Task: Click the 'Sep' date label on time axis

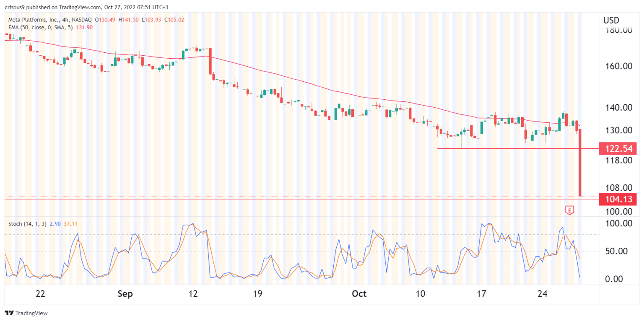Action: coord(125,294)
